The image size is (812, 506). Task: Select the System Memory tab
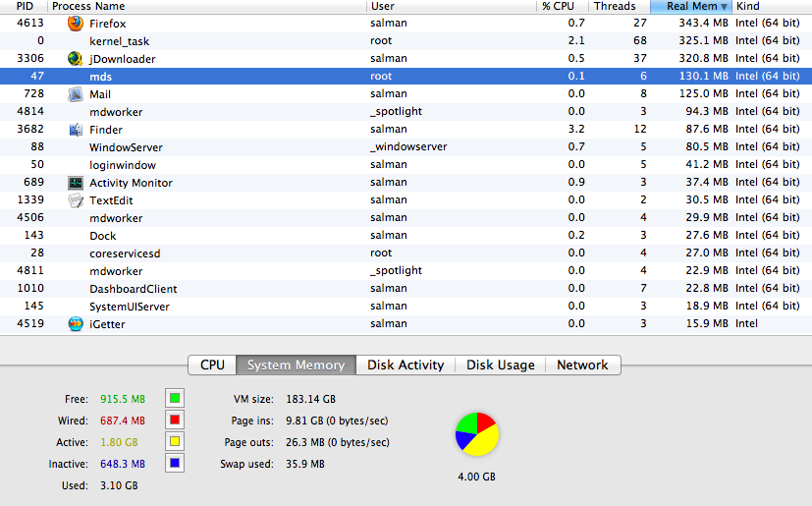click(x=296, y=365)
